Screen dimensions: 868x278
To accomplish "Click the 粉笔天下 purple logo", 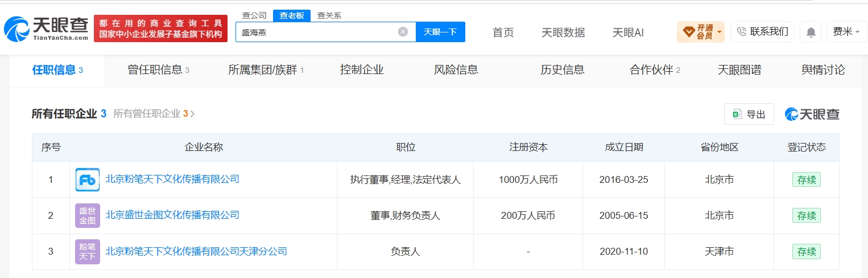I will 88,251.
